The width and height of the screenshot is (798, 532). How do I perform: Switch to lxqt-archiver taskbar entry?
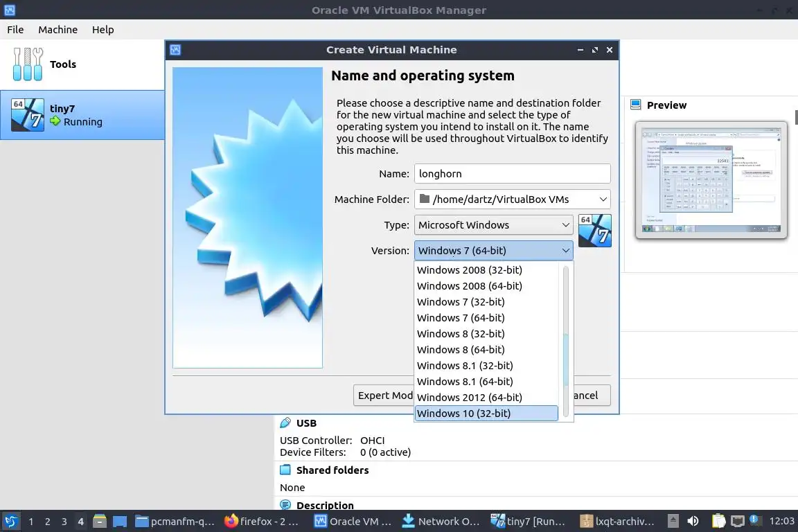click(617, 522)
